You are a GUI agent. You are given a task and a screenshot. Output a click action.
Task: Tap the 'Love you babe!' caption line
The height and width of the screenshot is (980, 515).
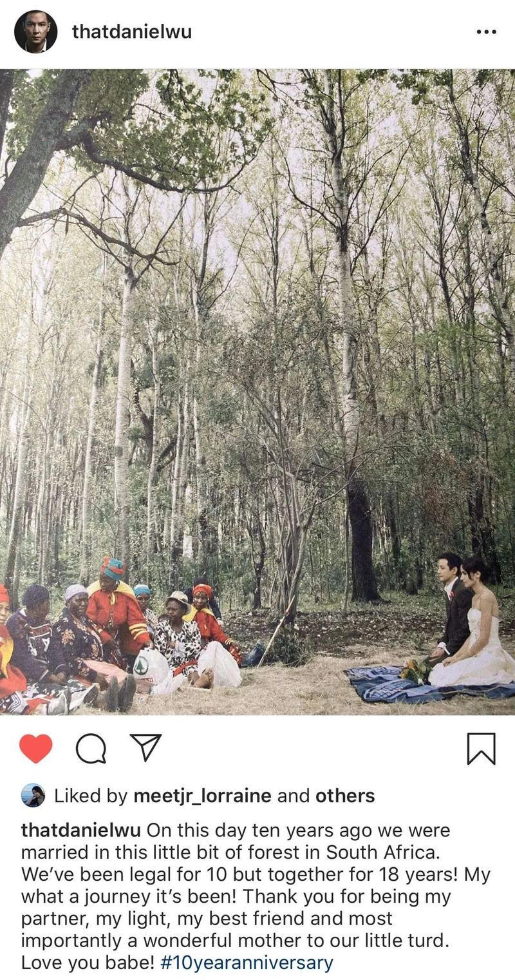[88, 963]
